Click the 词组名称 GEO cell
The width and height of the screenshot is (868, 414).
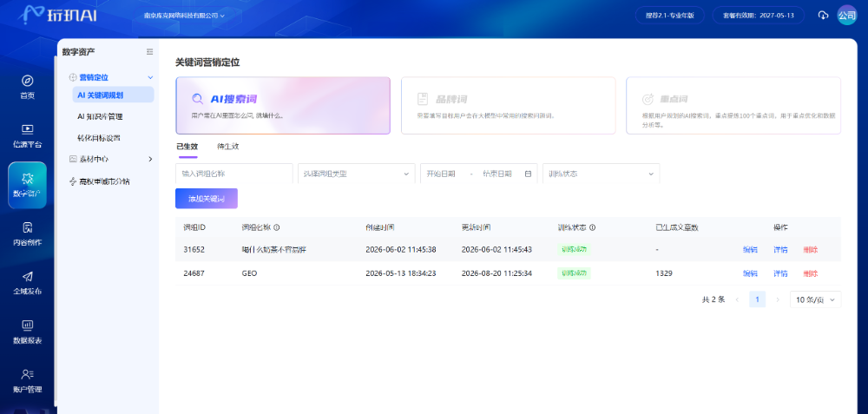point(250,273)
